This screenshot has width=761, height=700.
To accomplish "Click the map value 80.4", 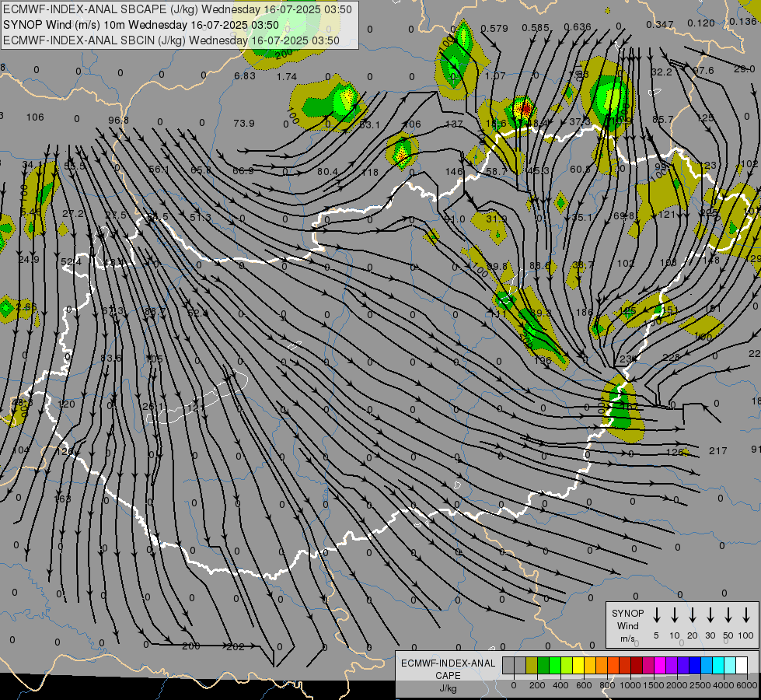I will [327, 171].
